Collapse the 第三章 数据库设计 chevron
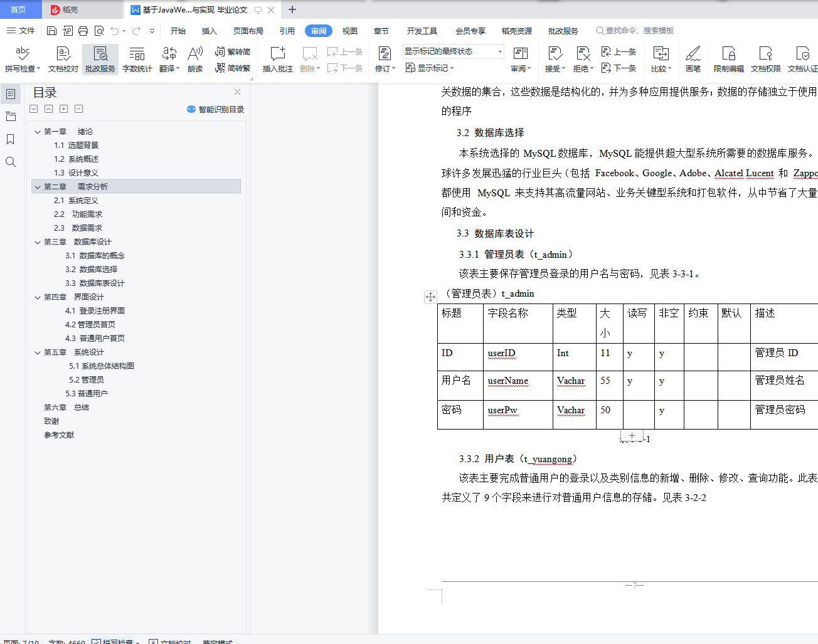 click(38, 242)
